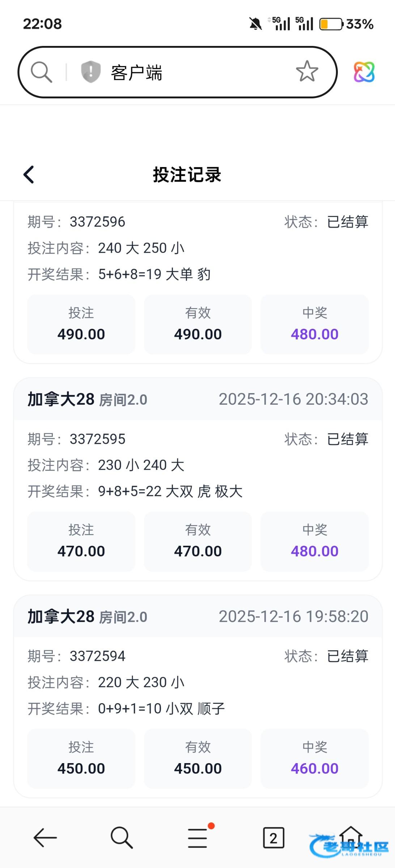Screen dimensions: 395x868
Task: Click the 客户端 address bar text
Action: click(136, 73)
